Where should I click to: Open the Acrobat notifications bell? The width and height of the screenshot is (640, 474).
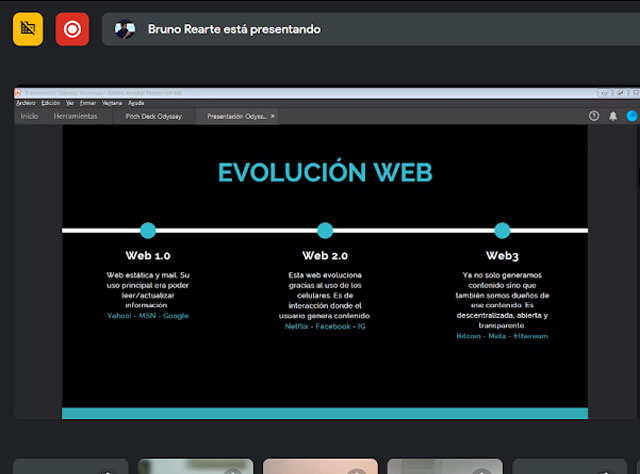613,116
